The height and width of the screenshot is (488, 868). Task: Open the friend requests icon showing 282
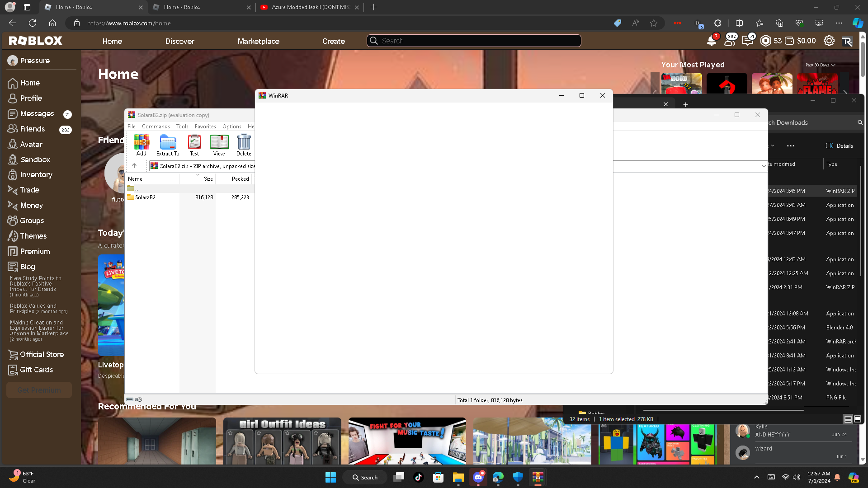tap(730, 41)
